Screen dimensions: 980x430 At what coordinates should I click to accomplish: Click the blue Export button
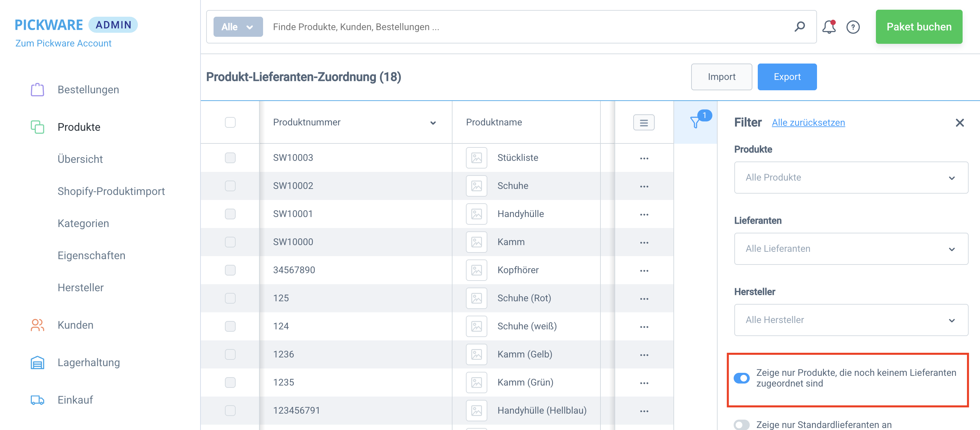787,77
